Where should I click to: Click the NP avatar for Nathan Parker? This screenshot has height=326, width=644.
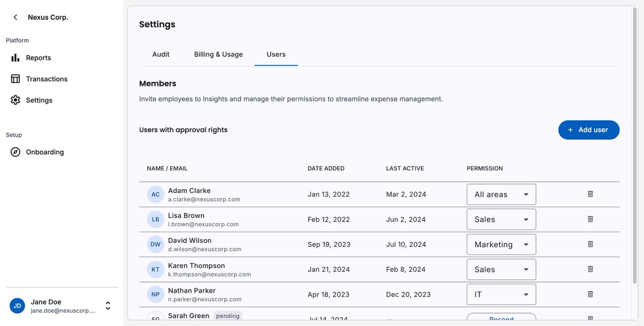(155, 294)
